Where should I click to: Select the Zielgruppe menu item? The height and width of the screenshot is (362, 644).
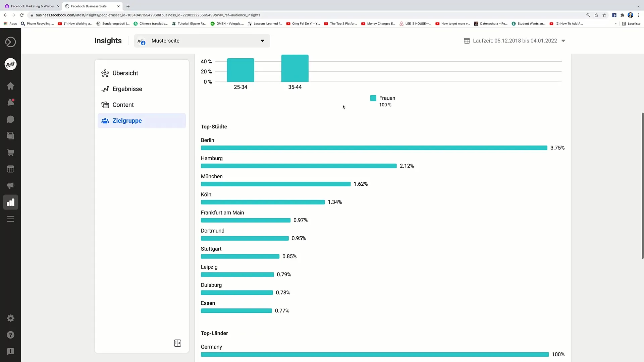pos(127,121)
